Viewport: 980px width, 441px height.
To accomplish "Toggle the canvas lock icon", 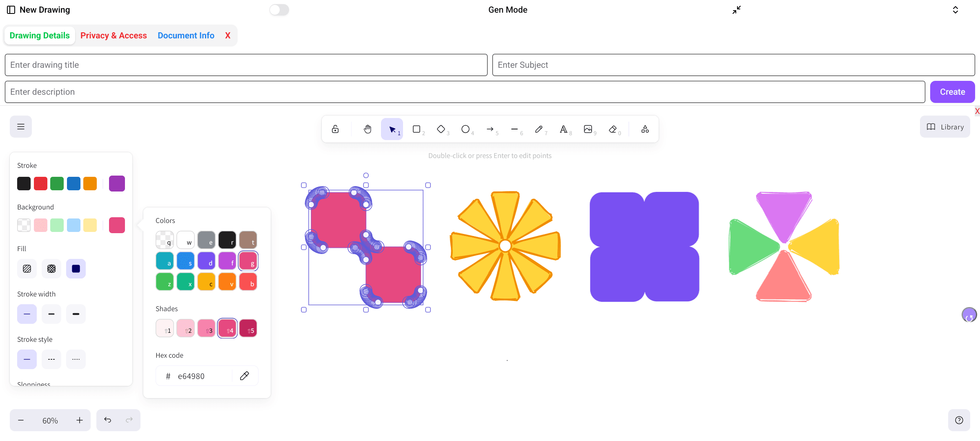I will (x=335, y=129).
